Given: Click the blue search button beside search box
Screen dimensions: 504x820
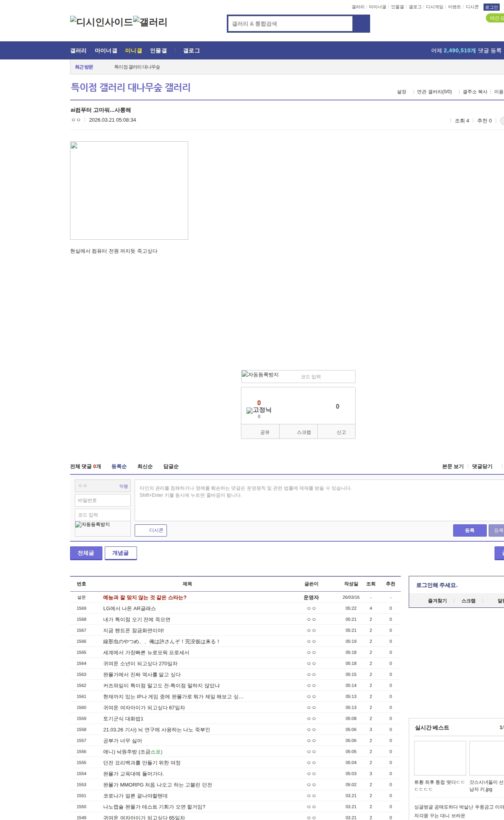Looking at the screenshot, I should click(x=361, y=24).
